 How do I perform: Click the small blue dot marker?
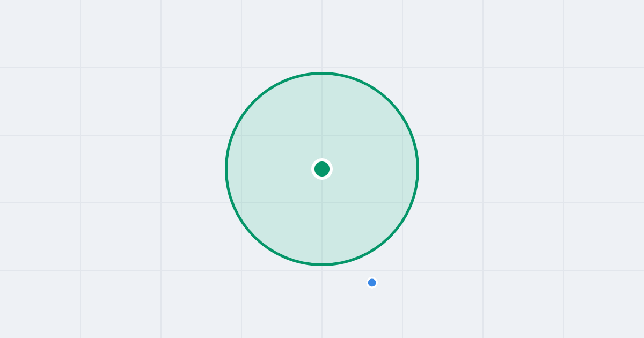coord(372,283)
